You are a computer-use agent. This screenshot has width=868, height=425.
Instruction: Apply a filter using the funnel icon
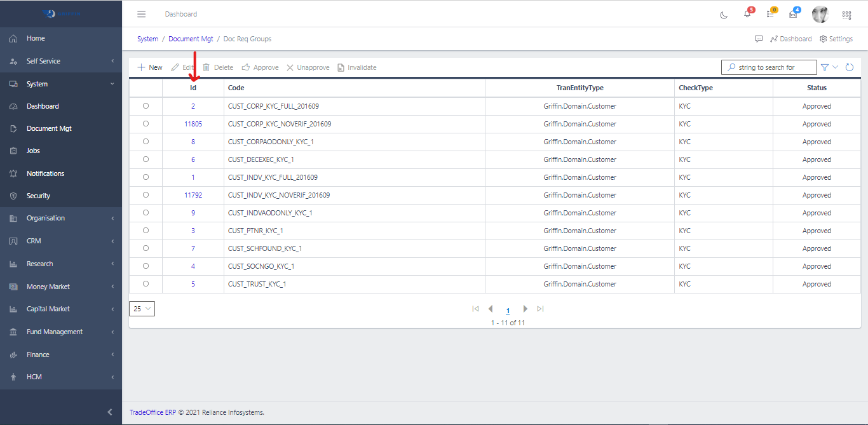coord(824,67)
